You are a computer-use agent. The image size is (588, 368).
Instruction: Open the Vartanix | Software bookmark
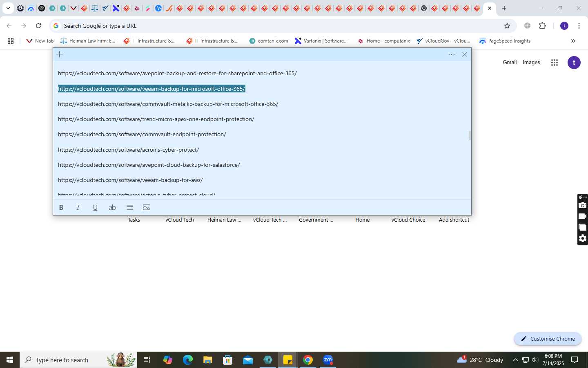tap(321, 41)
